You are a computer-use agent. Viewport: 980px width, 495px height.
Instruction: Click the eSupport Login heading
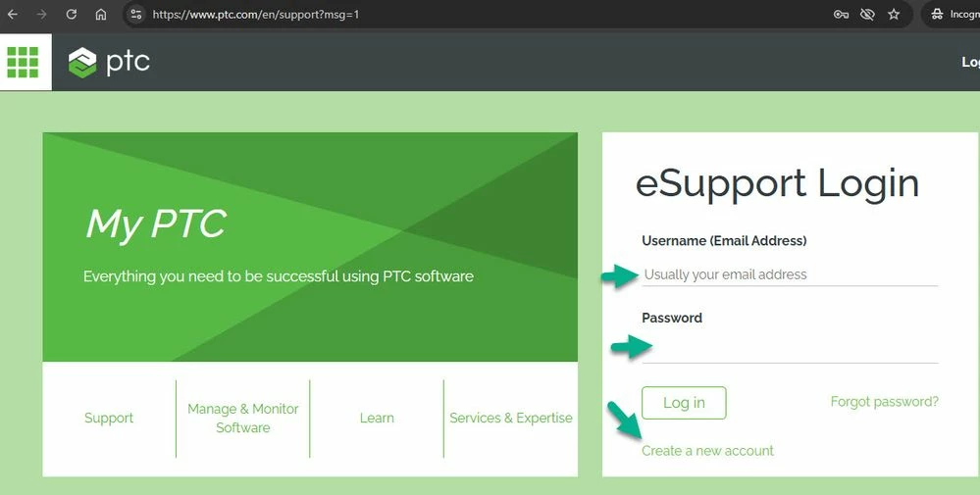[x=777, y=183]
